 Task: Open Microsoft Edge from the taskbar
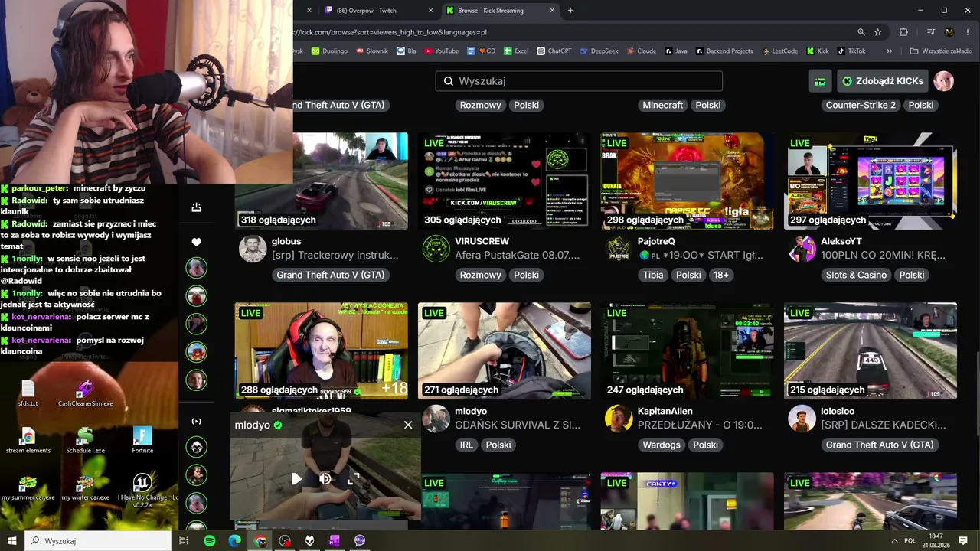click(x=235, y=540)
